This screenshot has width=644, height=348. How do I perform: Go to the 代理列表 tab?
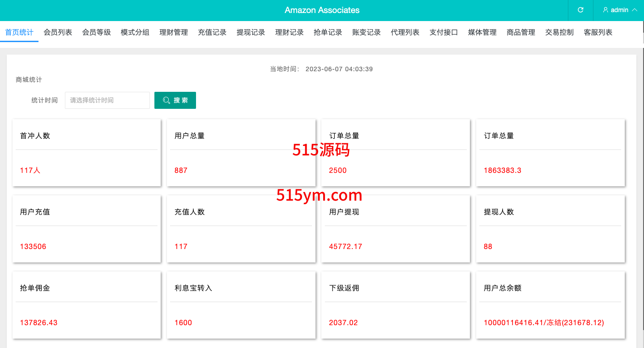tap(405, 32)
